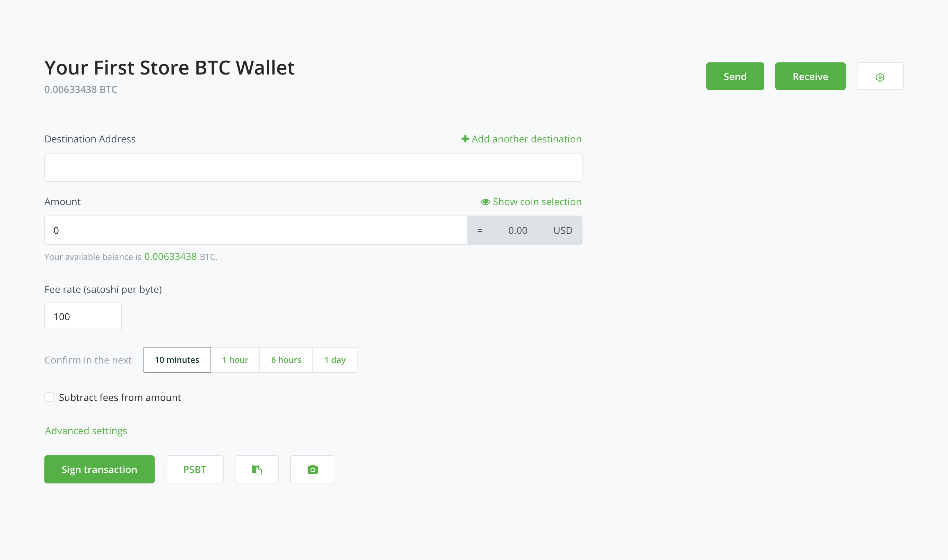Select 1 hour confirmation tab

pos(235,360)
